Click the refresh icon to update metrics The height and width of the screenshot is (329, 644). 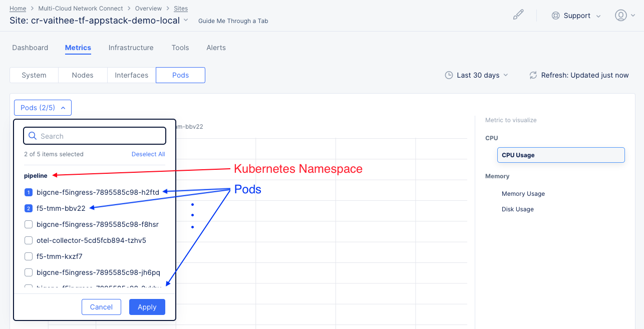[532, 75]
